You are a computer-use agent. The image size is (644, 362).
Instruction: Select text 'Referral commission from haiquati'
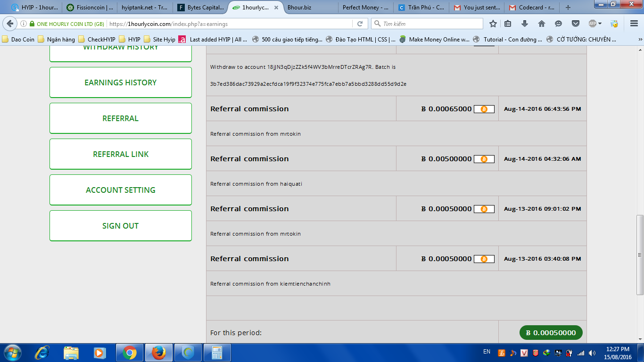pos(256,184)
